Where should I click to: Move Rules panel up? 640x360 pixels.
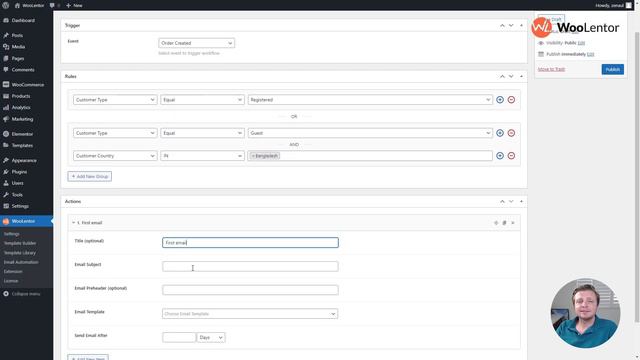pyautogui.click(x=502, y=76)
